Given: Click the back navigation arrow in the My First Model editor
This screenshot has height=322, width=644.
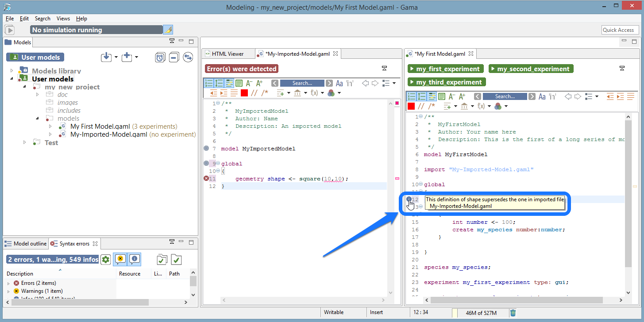Looking at the screenshot, I should (568, 96).
